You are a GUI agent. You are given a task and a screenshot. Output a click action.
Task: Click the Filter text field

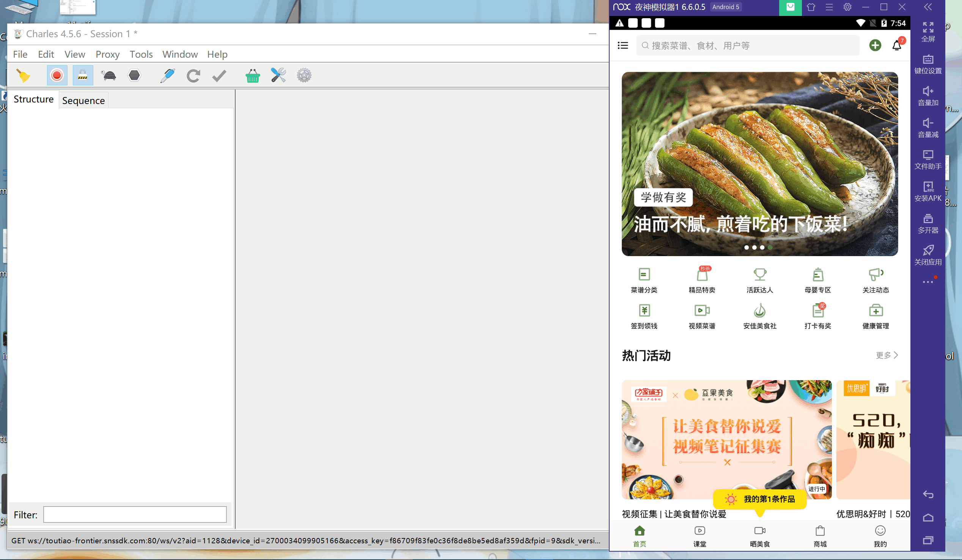135,514
